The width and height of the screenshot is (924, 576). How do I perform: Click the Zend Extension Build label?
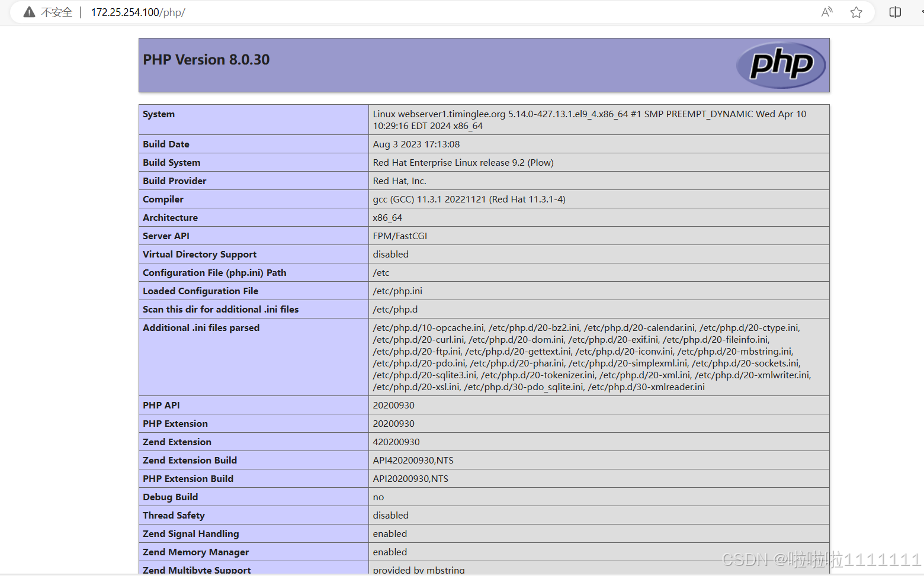pyautogui.click(x=190, y=461)
